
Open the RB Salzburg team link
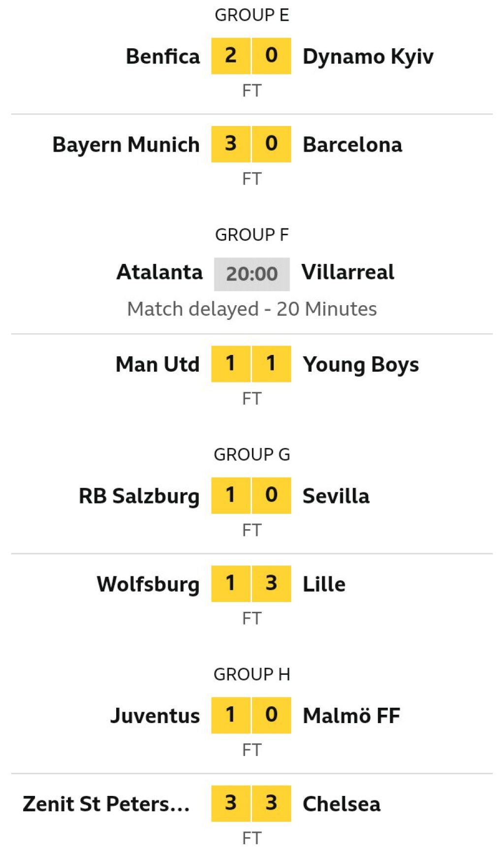tap(139, 496)
